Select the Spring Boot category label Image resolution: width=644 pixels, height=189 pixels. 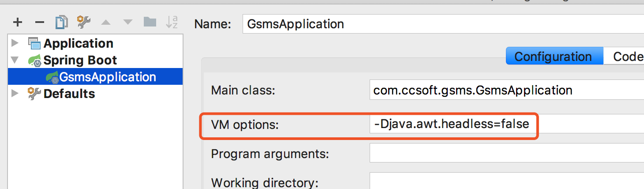[80, 60]
